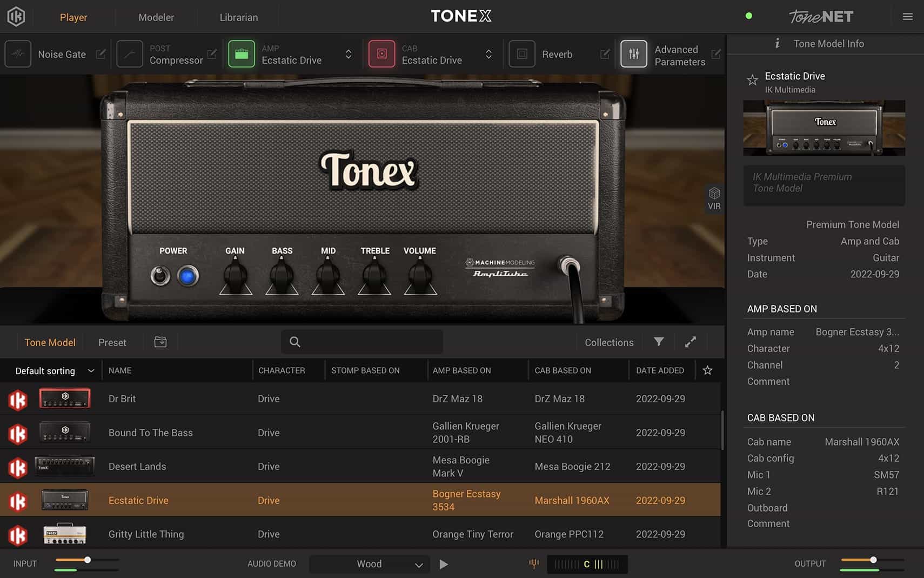This screenshot has height=578, width=924.
Task: Click the save preset icon
Action: click(x=160, y=342)
